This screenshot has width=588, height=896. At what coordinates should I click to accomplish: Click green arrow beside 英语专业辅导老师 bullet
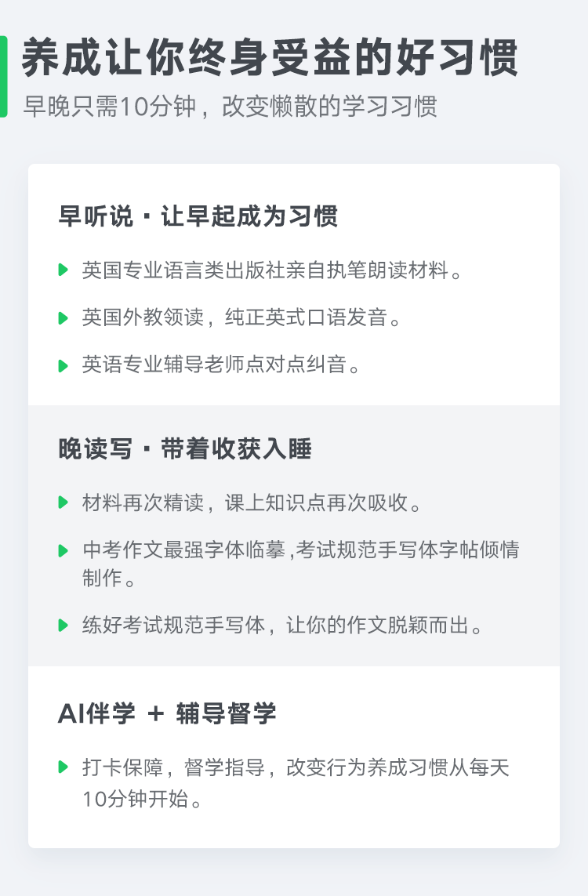point(64,365)
